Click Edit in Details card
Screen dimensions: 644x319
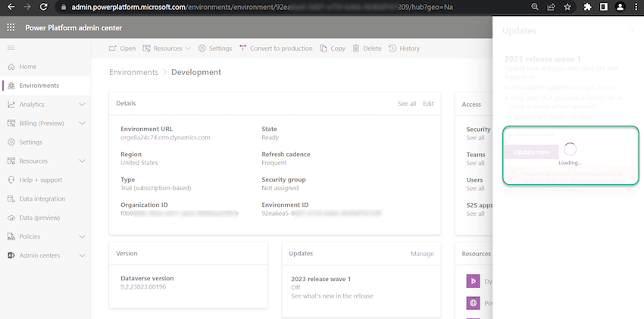428,104
